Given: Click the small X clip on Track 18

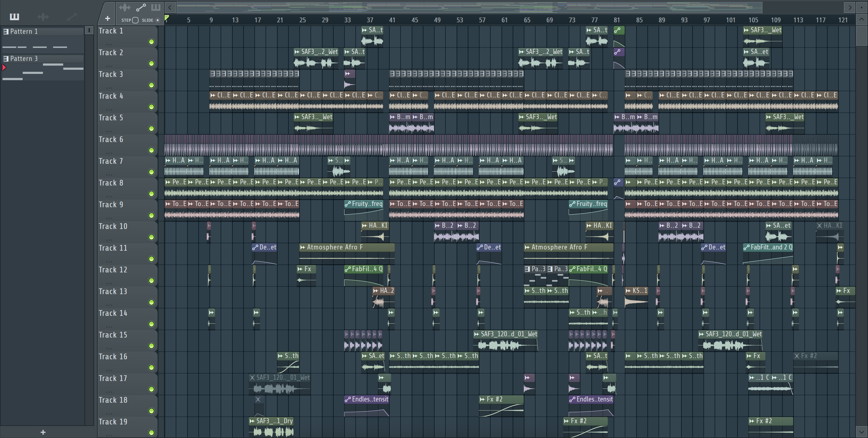Looking at the screenshot, I should click(258, 399).
